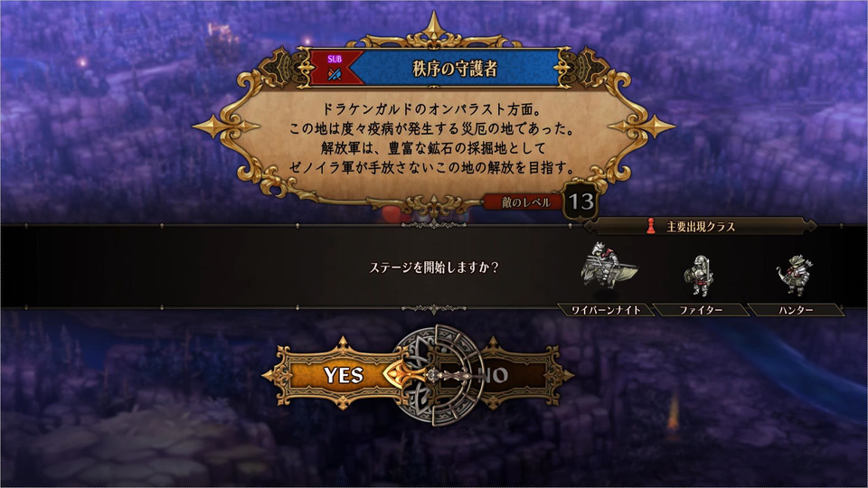Click the Hunter unit sprite
868x488 pixels.
click(x=794, y=275)
